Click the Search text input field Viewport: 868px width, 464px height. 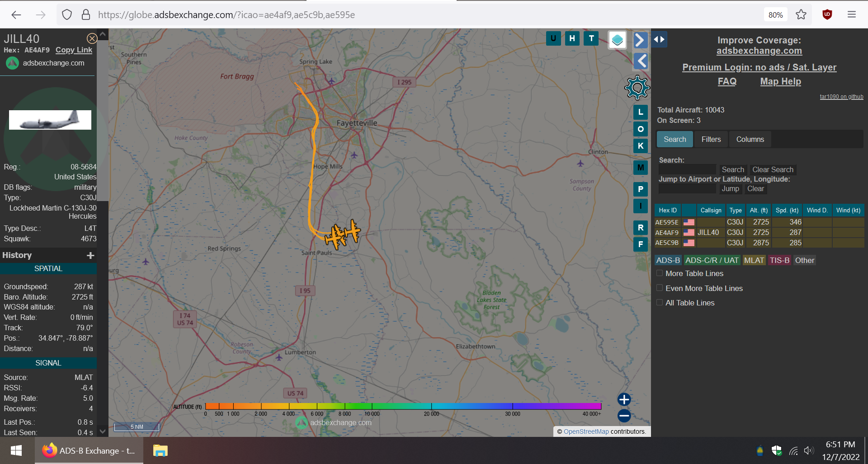point(687,169)
